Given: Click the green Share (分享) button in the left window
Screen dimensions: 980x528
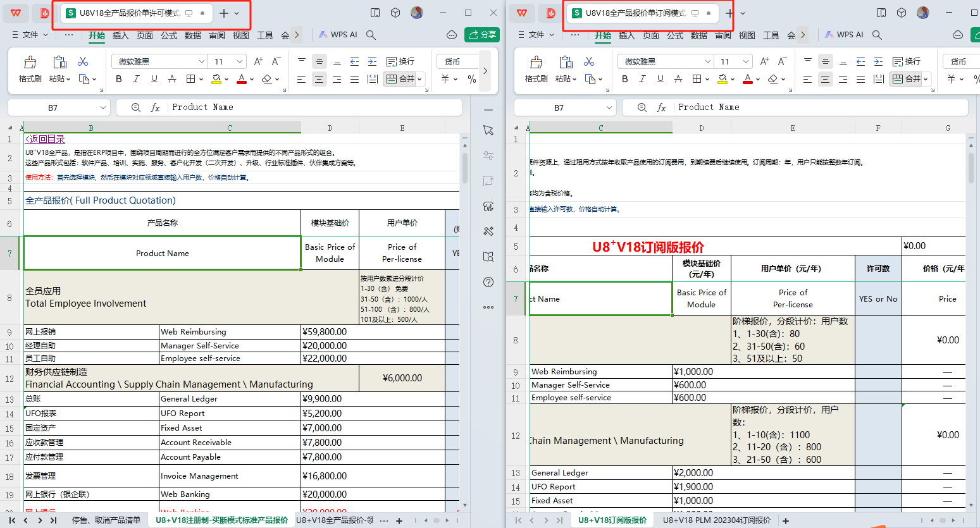Looking at the screenshot, I should pos(482,35).
